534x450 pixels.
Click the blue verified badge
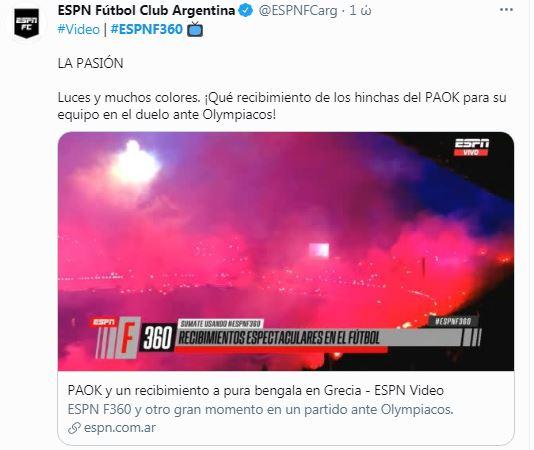point(246,11)
